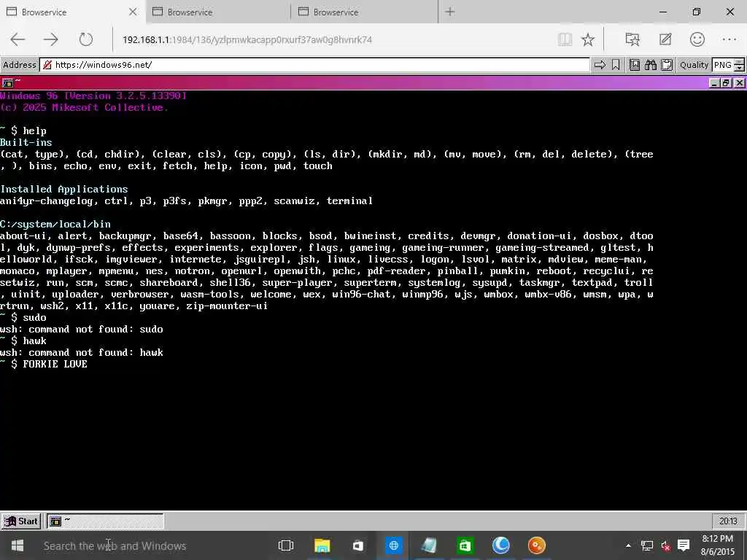Click the PNG quality field
Image resolution: width=747 pixels, height=560 pixels.
click(723, 65)
